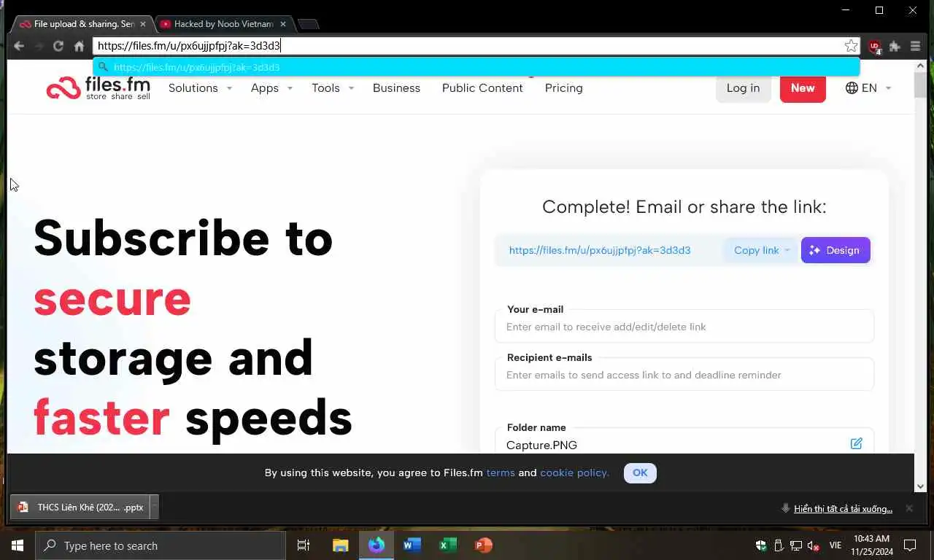Click the browser forward arrow
The width and height of the screenshot is (934, 560).
(x=39, y=46)
